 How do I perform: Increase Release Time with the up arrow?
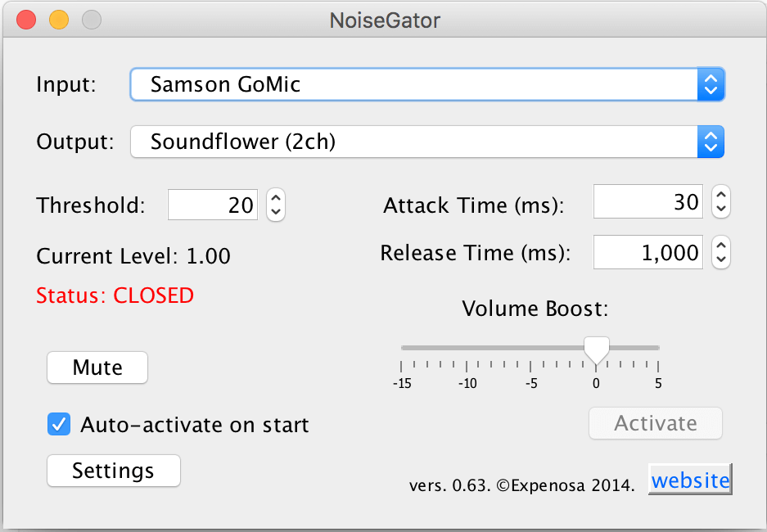coord(721,245)
